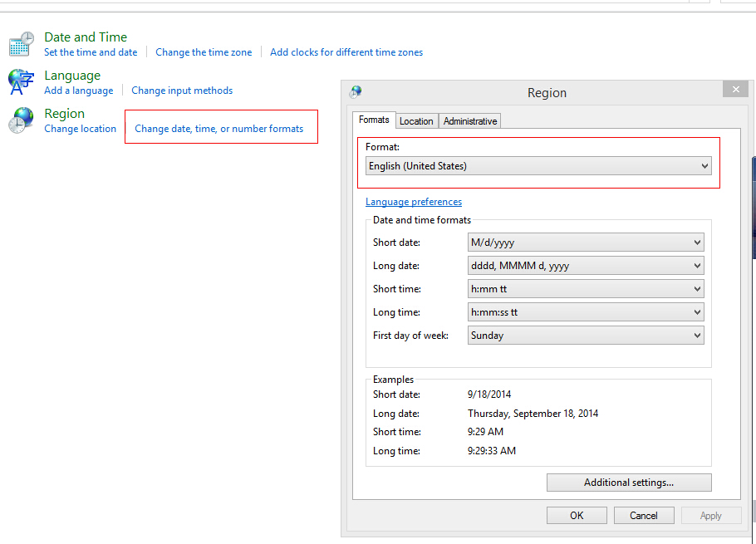
Task: Open the Format language dropdown
Action: 538,166
